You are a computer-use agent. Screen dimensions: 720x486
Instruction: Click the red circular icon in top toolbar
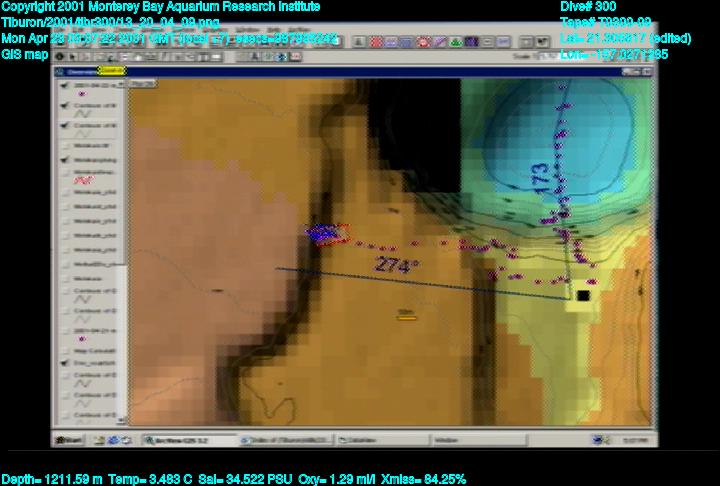423,43
